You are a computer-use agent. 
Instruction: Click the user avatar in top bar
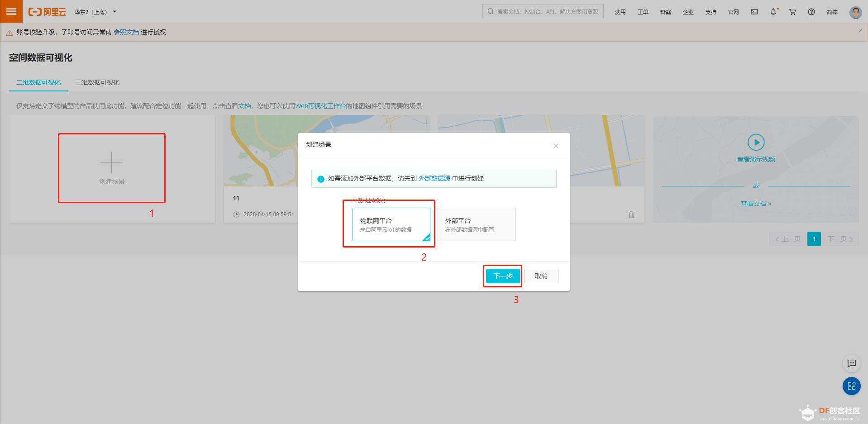855,12
